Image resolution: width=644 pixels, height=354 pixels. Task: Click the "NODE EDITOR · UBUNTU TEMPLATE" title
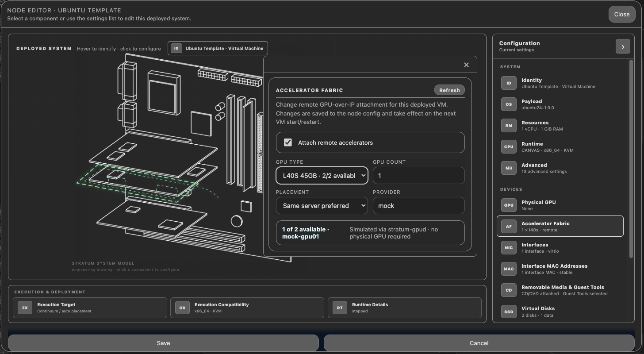[x=64, y=10]
